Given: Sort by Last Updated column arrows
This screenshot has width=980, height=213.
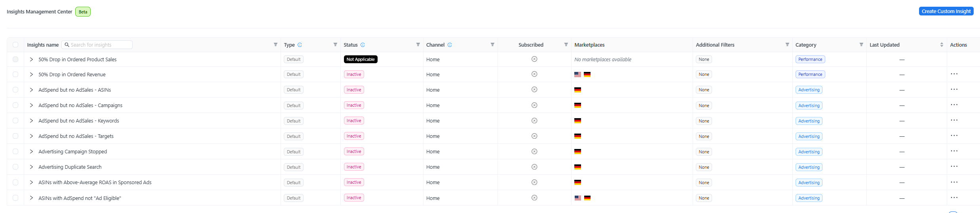Looking at the screenshot, I should tap(942, 45).
